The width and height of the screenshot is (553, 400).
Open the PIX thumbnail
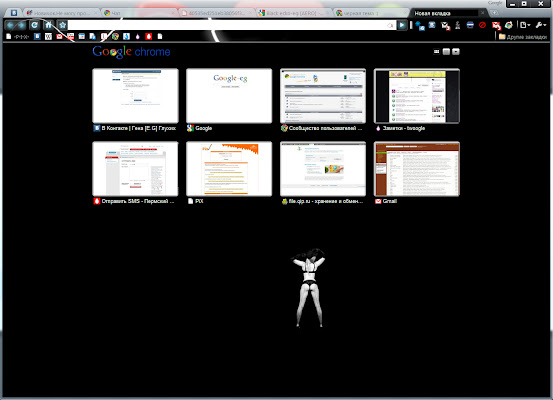pyautogui.click(x=229, y=169)
